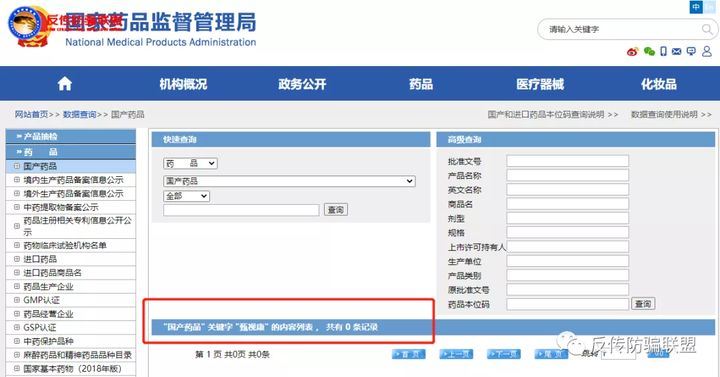The width and height of the screenshot is (720, 377).
Task: Click 查询 button in advanced search
Action: (x=643, y=304)
